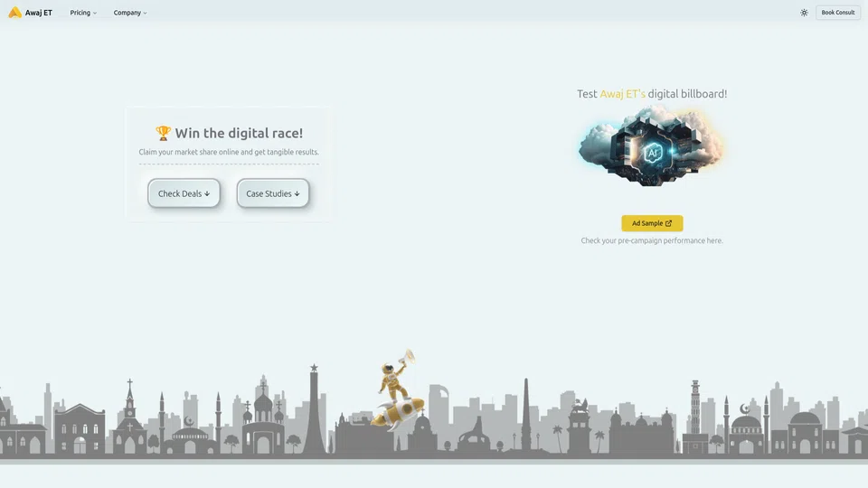868x488 pixels.
Task: Open the Pricing dropdown menu
Action: point(83,12)
